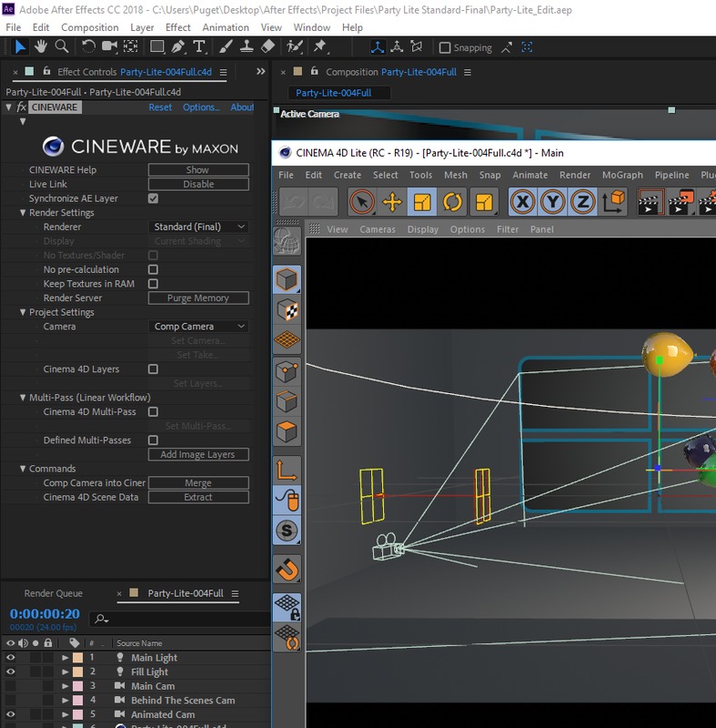Uncheck Synchronize AE Layer checkbox

click(x=153, y=198)
